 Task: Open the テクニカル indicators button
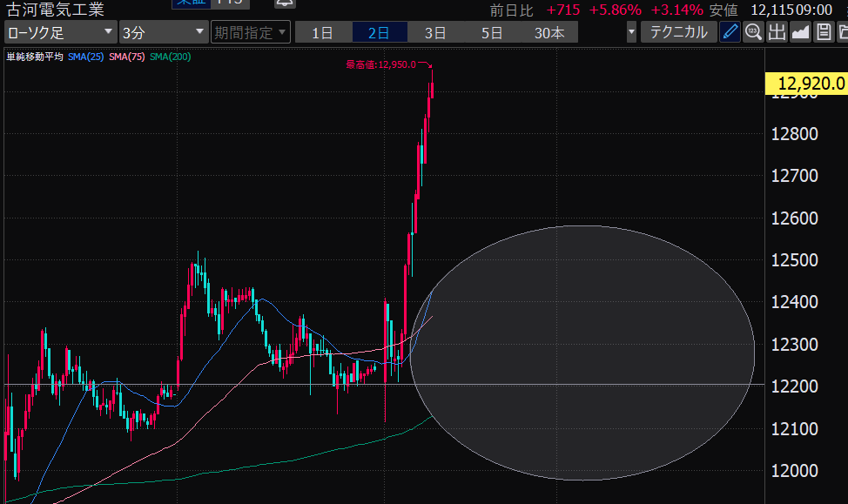click(x=679, y=33)
